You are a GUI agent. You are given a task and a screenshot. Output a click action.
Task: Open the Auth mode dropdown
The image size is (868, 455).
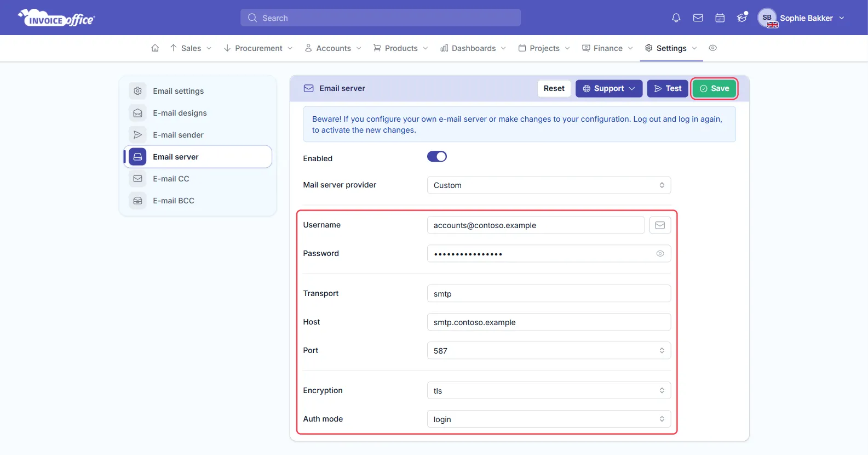[x=549, y=419]
